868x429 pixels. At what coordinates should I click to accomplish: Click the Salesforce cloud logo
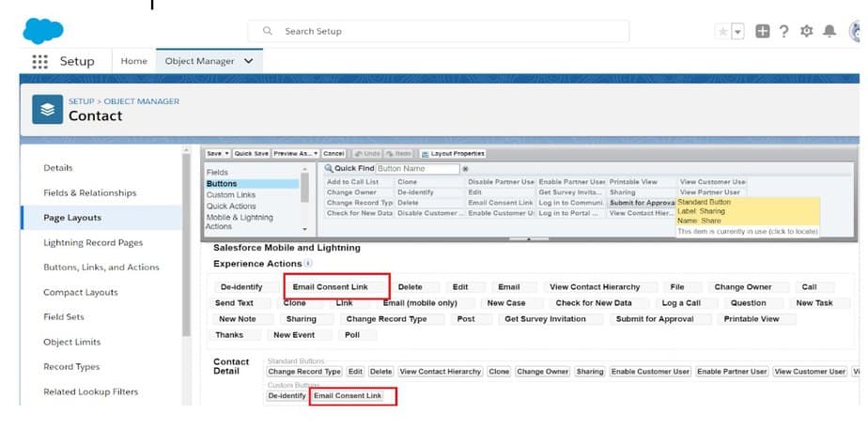42,31
